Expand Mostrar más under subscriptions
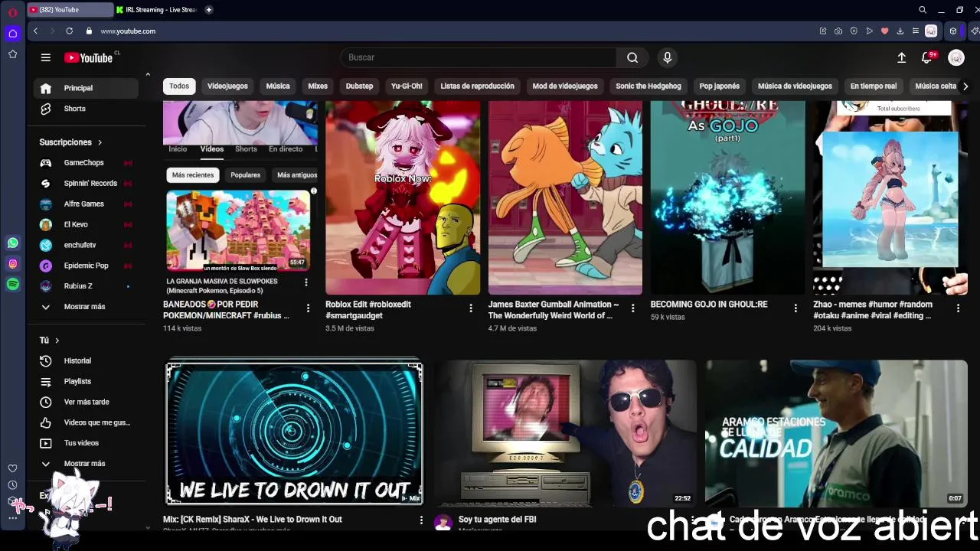Screen dimensions: 980x551 coord(85,307)
